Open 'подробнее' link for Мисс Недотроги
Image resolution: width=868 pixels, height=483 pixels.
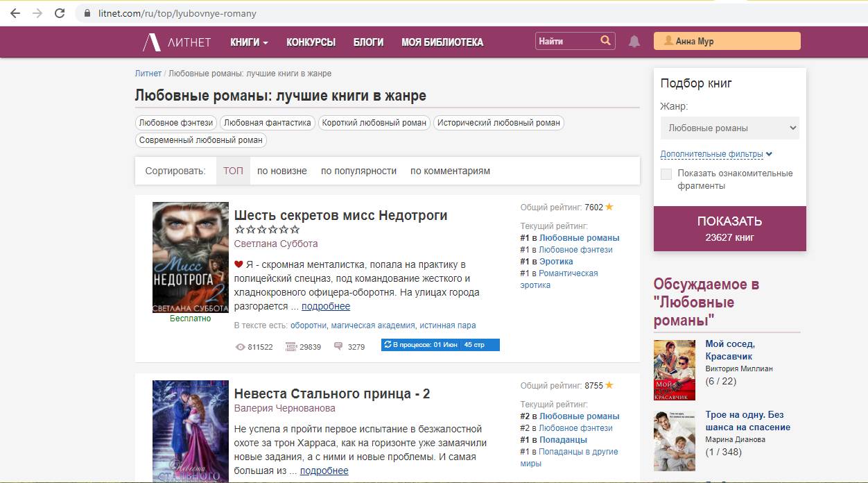[x=326, y=306]
